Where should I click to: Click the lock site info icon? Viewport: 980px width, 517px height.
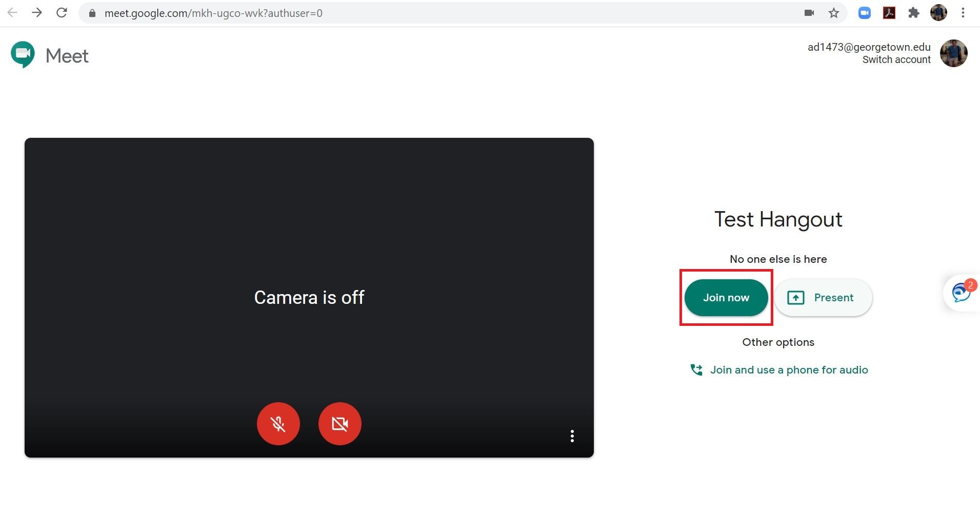coord(92,13)
